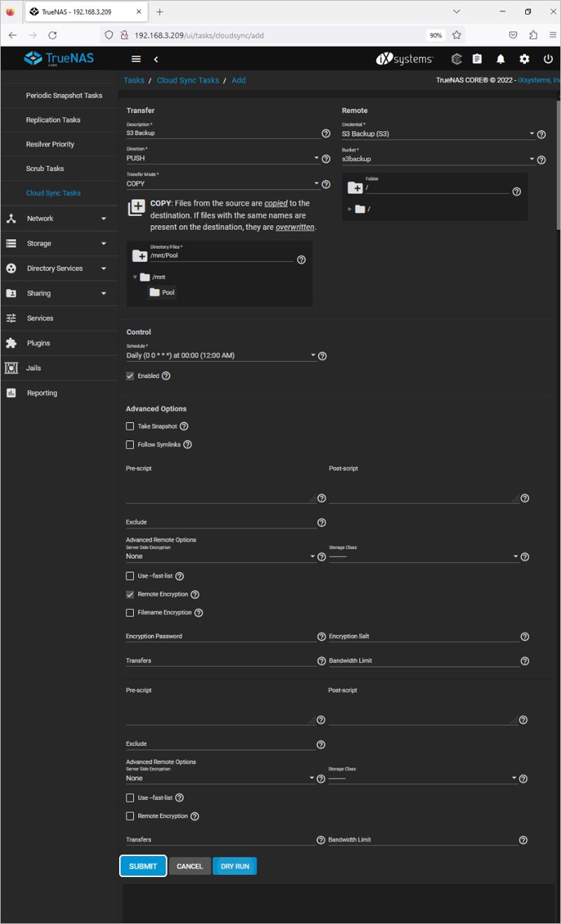The image size is (561, 924).
Task: Show help for Direction field
Action: point(326,159)
